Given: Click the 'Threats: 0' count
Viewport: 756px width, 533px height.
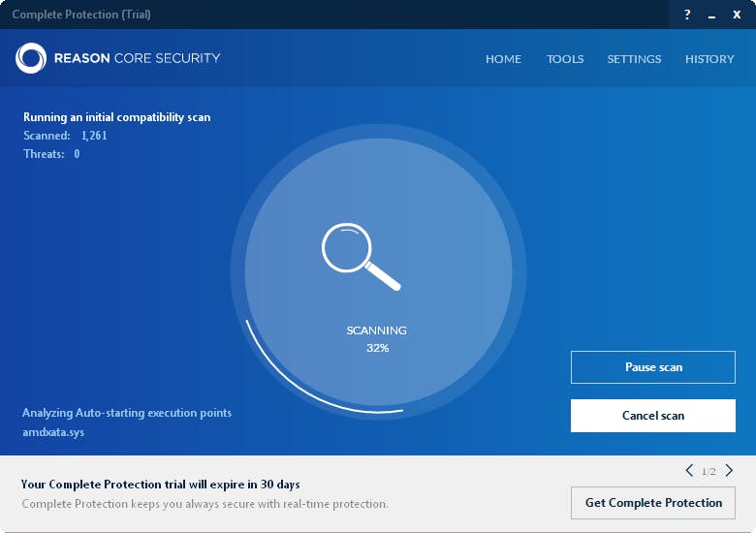Looking at the screenshot, I should click(51, 154).
